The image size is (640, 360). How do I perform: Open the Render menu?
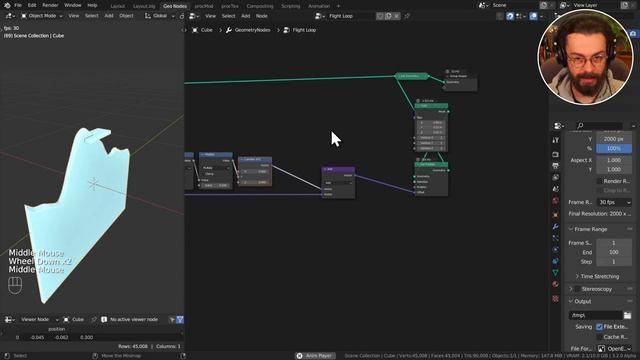click(50, 5)
